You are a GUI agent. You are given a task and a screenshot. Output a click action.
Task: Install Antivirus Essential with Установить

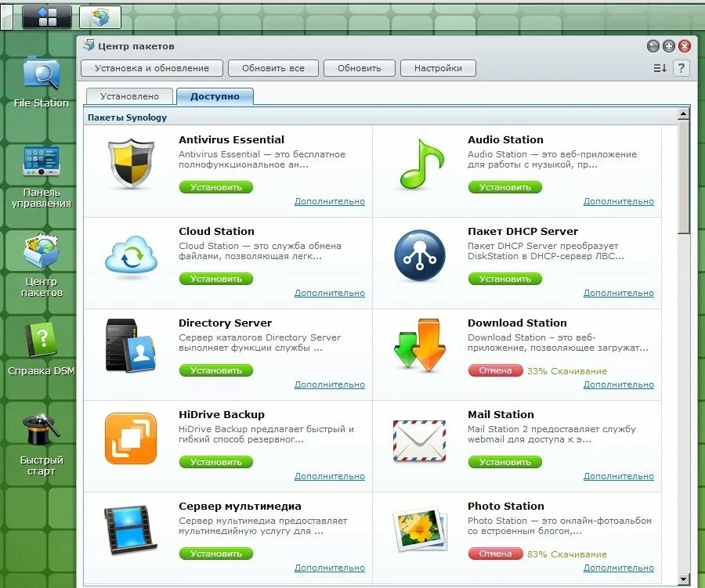216,187
